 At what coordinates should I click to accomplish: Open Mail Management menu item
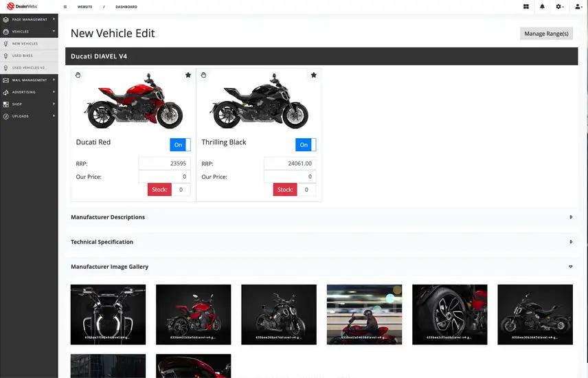pos(29,80)
